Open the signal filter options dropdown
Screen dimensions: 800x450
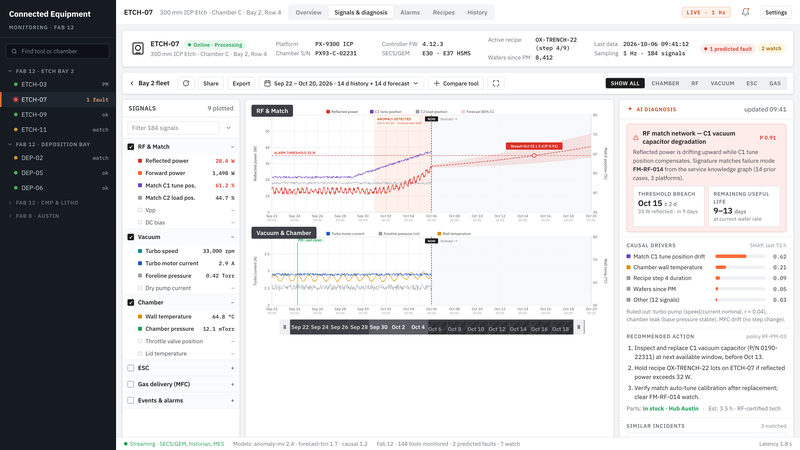pos(228,128)
